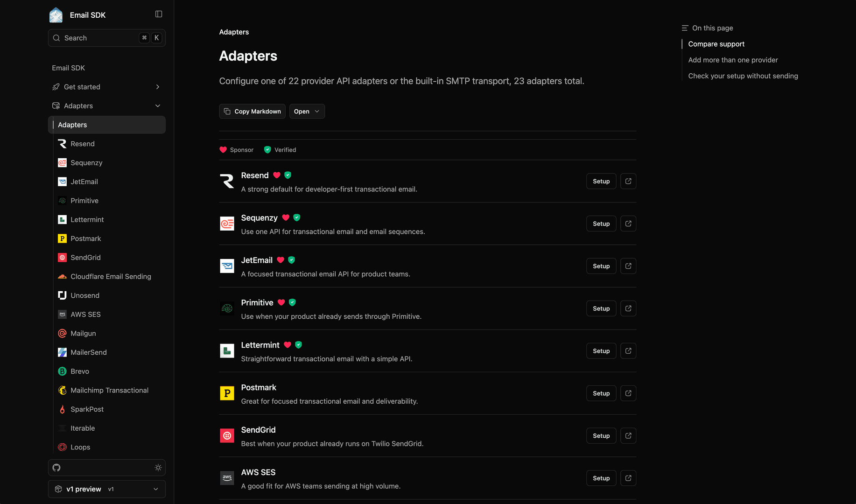Image resolution: width=856 pixels, height=504 pixels.
Task: Expand the Open dropdown menu
Action: coord(307,112)
